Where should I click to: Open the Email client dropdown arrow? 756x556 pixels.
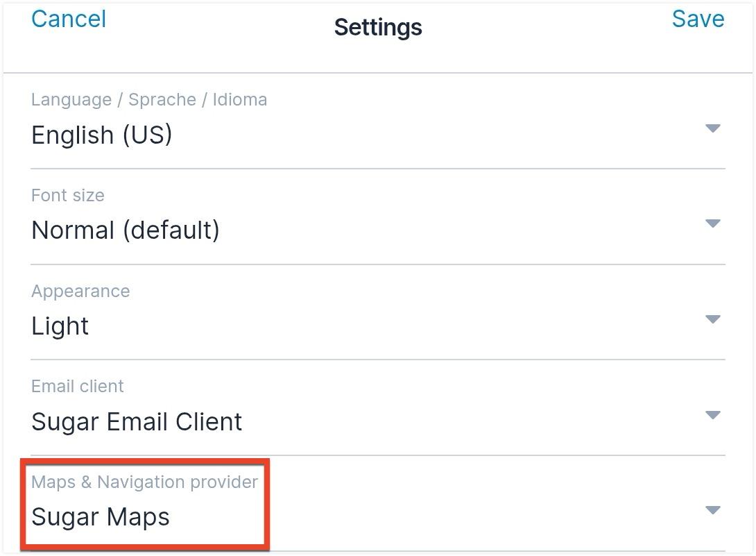pyautogui.click(x=712, y=415)
